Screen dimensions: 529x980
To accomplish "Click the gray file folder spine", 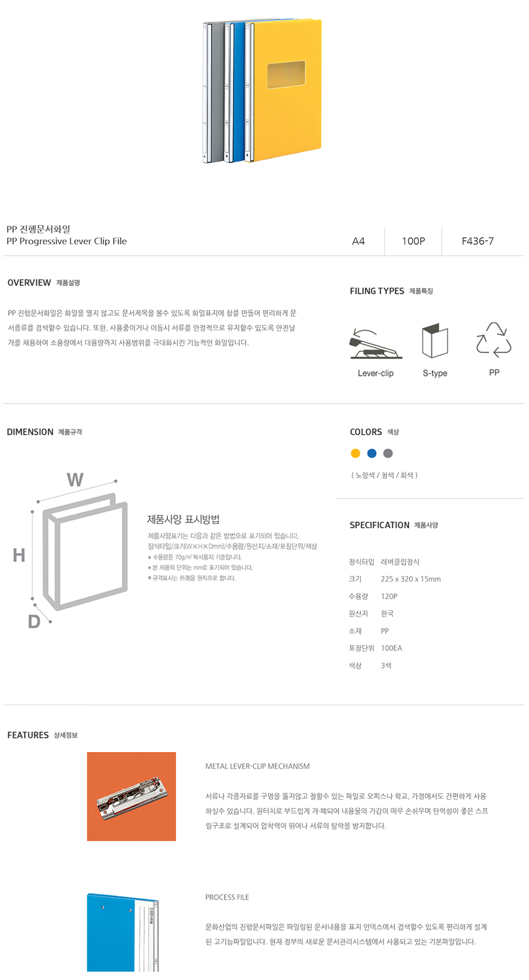I will (x=214, y=91).
